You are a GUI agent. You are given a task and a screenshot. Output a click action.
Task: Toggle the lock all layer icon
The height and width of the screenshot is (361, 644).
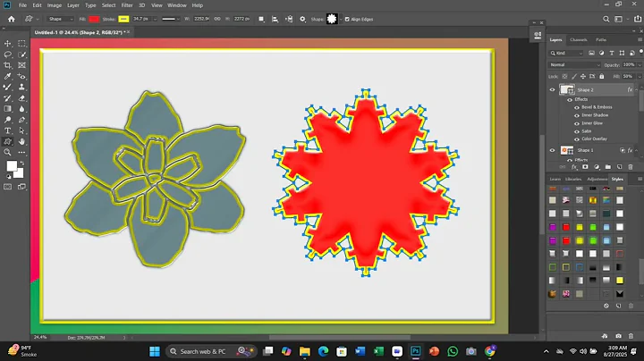[602, 76]
